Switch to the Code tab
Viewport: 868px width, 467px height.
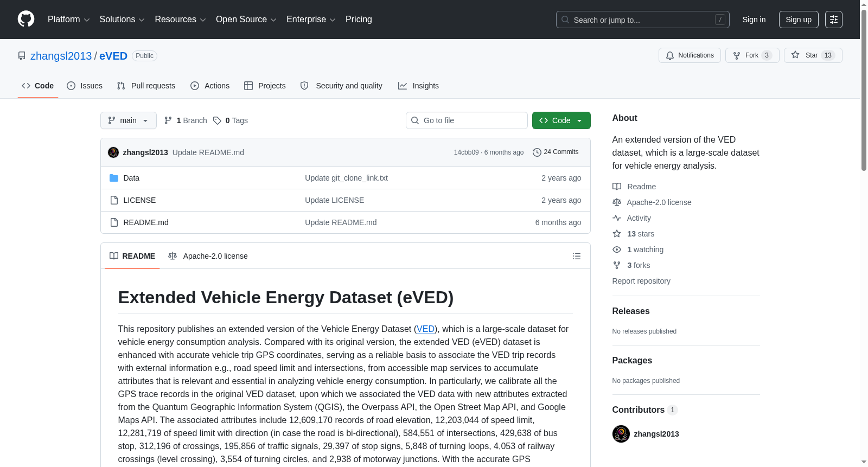[38, 86]
